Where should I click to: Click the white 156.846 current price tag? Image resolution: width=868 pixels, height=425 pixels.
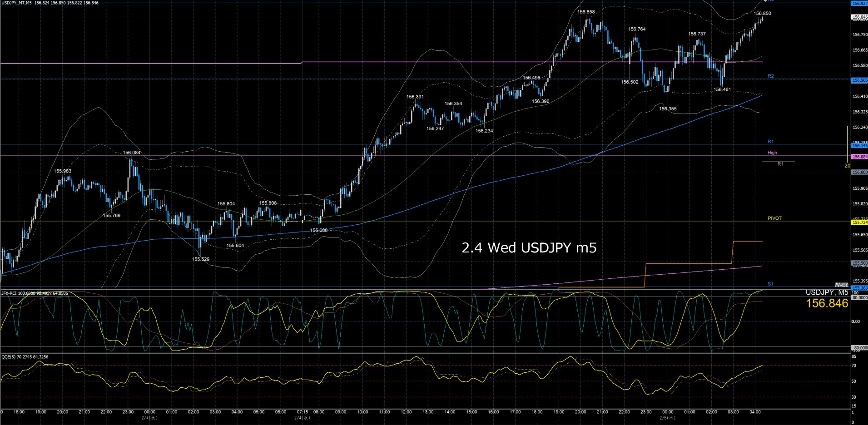pos(859,18)
